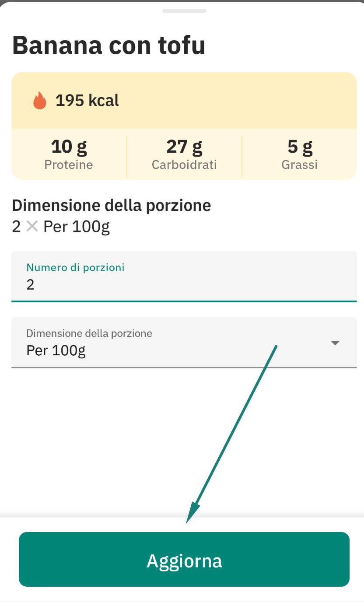Screen dimensions: 364x602
Task: Click the Aggiorna button
Action: coord(184,559)
